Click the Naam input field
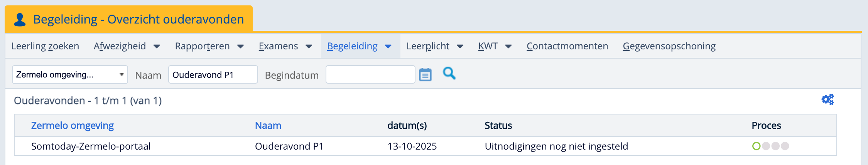 (213, 74)
